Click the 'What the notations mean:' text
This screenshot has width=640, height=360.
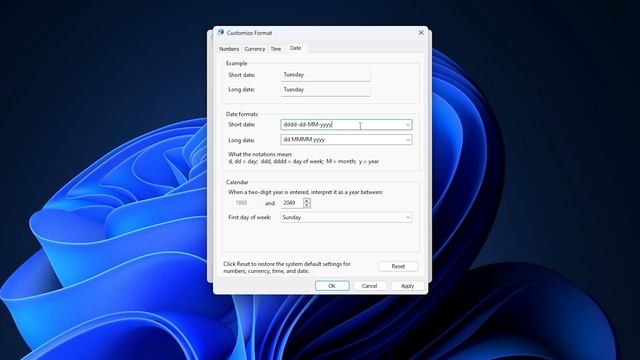point(260,154)
